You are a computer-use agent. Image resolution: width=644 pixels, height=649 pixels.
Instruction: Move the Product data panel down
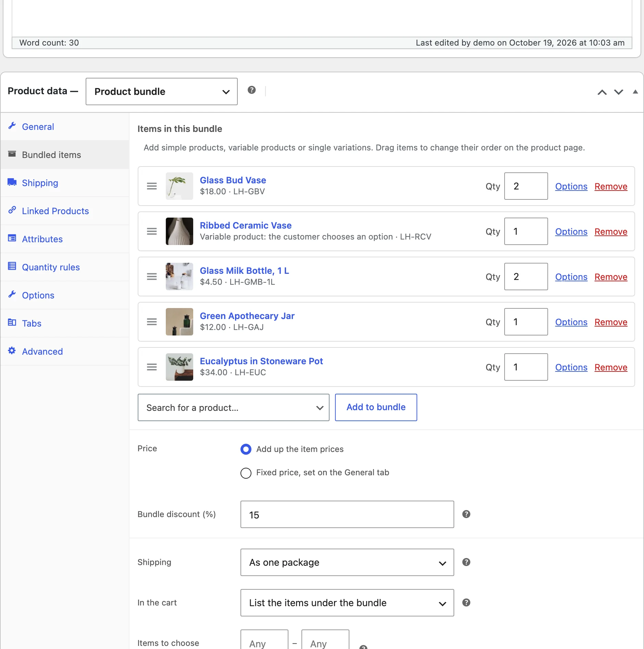click(619, 92)
